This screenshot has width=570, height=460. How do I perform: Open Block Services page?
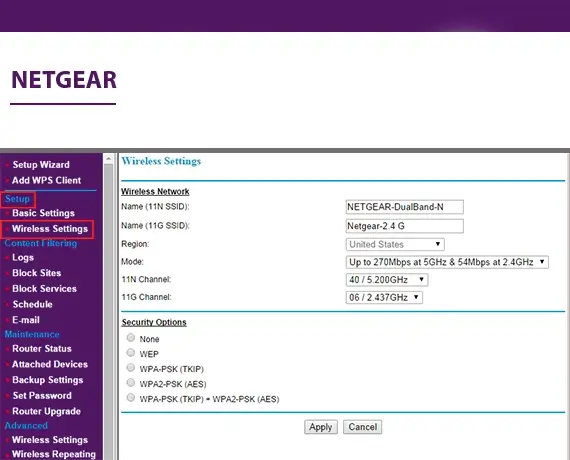pyautogui.click(x=44, y=289)
